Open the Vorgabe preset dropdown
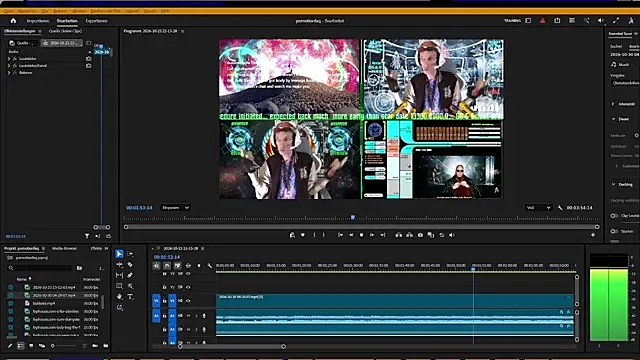 [625, 83]
